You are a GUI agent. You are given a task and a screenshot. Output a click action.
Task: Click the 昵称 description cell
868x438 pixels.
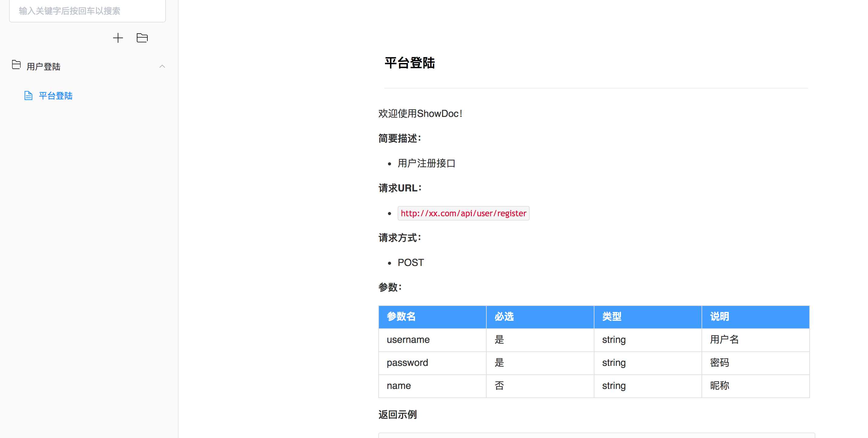[x=756, y=386]
